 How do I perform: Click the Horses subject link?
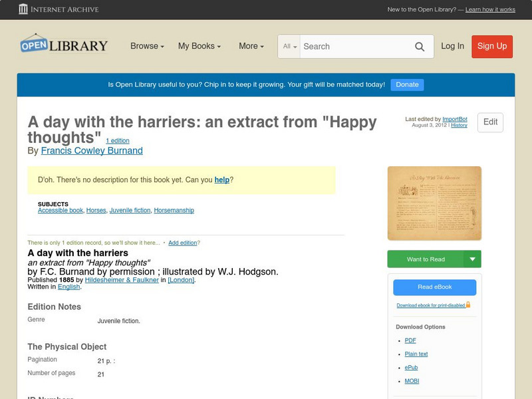pyautogui.click(x=95, y=209)
